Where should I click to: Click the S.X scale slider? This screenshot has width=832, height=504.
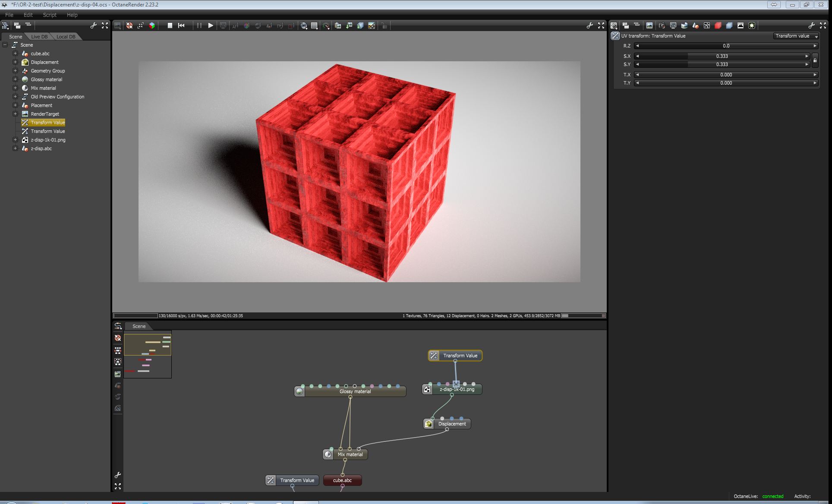click(x=722, y=56)
